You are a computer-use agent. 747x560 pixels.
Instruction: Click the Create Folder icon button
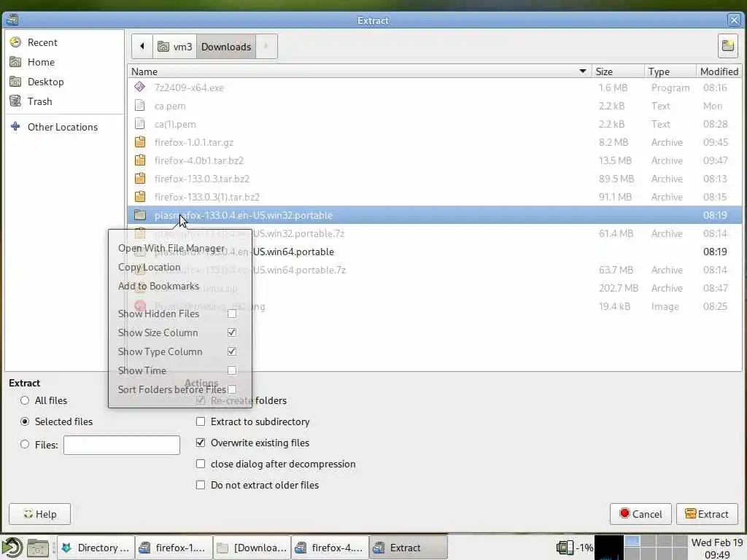tap(728, 46)
